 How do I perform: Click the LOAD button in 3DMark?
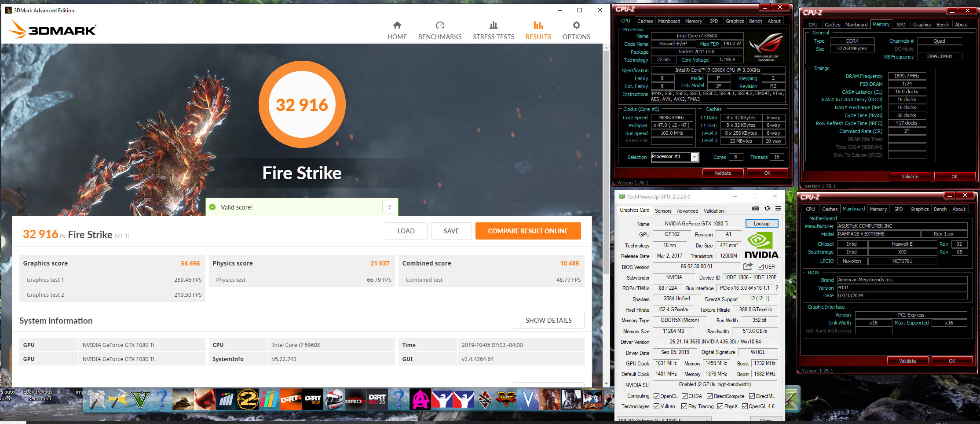tap(406, 231)
